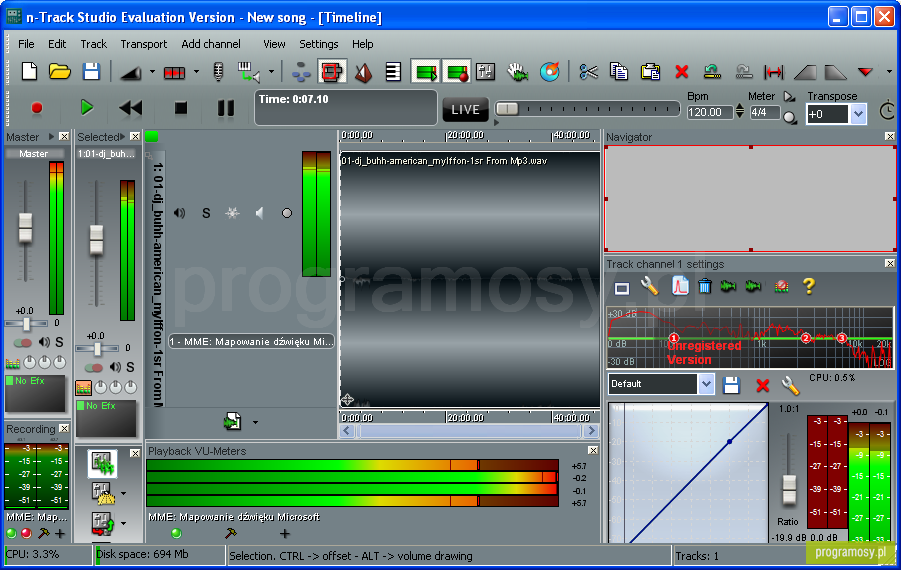The height and width of the screenshot is (570, 901).
Task: Click the fade-out ramp icon
Action: point(835,72)
